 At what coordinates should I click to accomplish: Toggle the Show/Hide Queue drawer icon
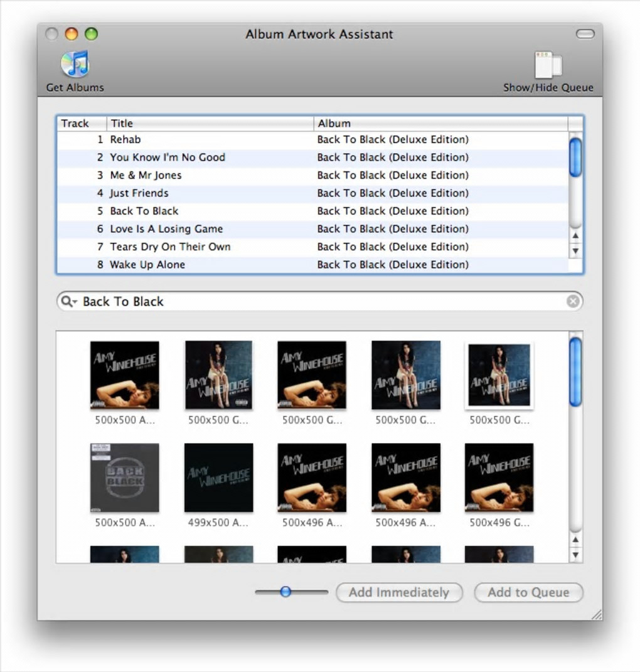pyautogui.click(x=548, y=65)
